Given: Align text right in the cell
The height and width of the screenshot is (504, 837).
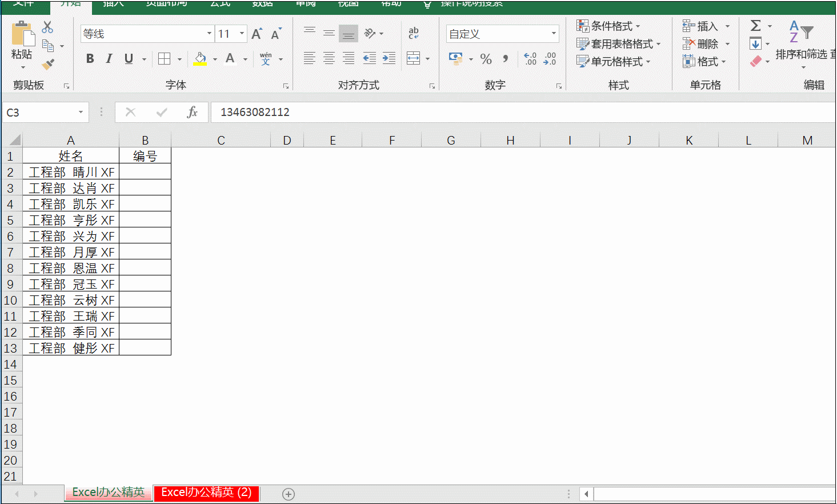Looking at the screenshot, I should point(349,58).
